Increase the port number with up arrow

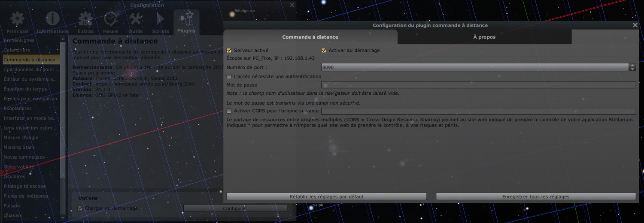(x=632, y=66)
